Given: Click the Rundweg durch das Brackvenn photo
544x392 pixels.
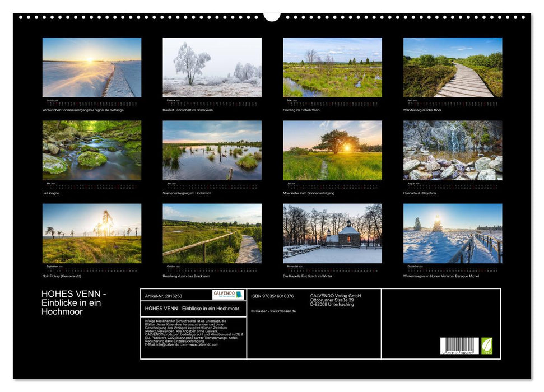Looking at the screenshot, I should pyautogui.click(x=212, y=233).
